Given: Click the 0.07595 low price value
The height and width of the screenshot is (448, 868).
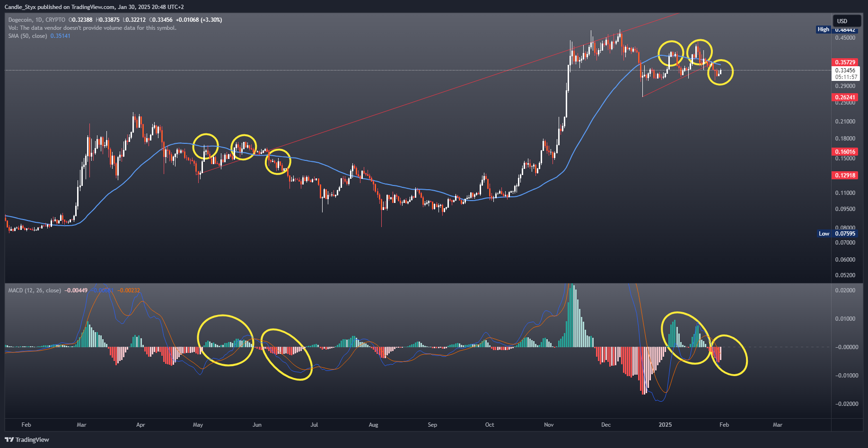Looking at the screenshot, I should pyautogui.click(x=845, y=234).
